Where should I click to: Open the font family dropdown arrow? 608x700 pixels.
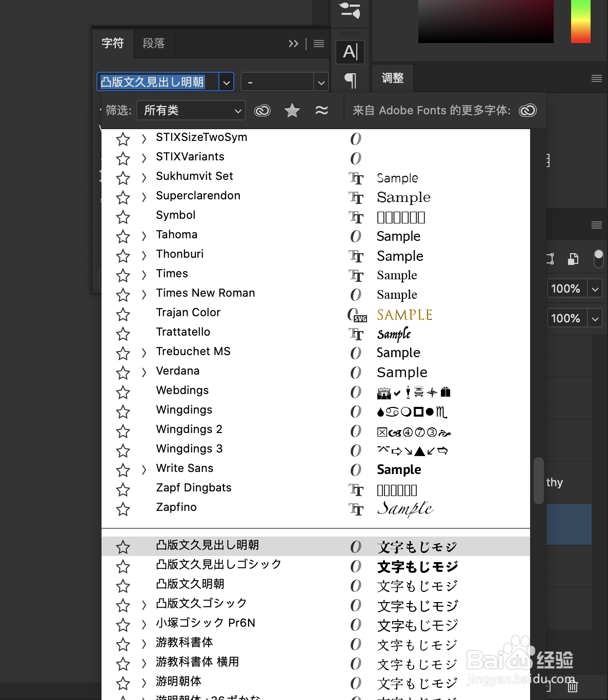coord(227,82)
